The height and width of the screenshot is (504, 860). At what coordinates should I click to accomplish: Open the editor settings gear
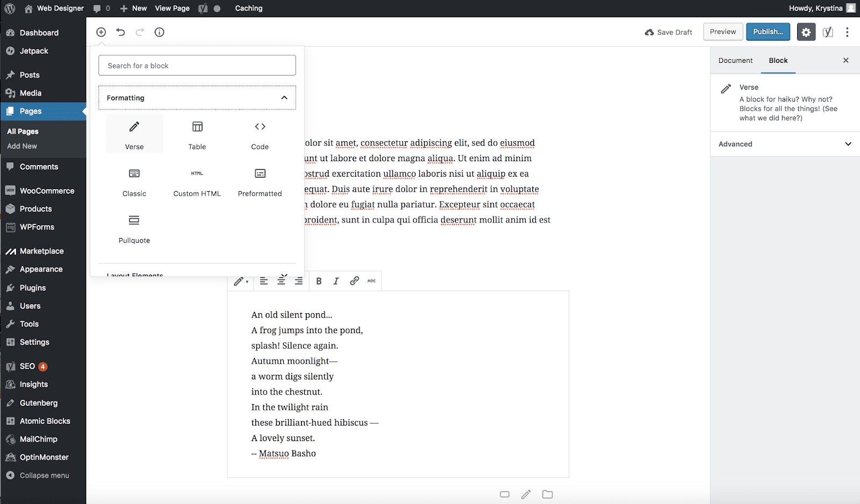point(806,32)
